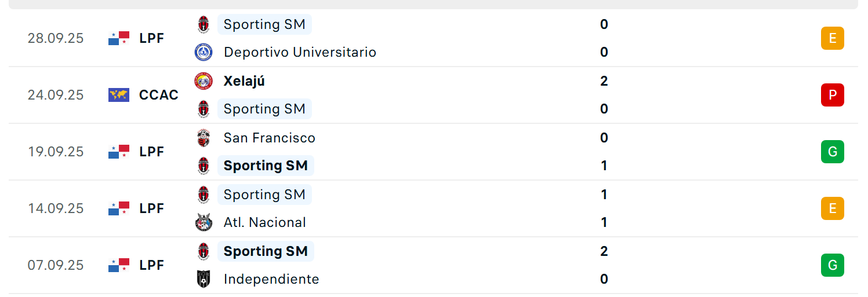Click Panama flag icon on 14.09.25 match
Screen dimensions: 868x297
(119, 208)
